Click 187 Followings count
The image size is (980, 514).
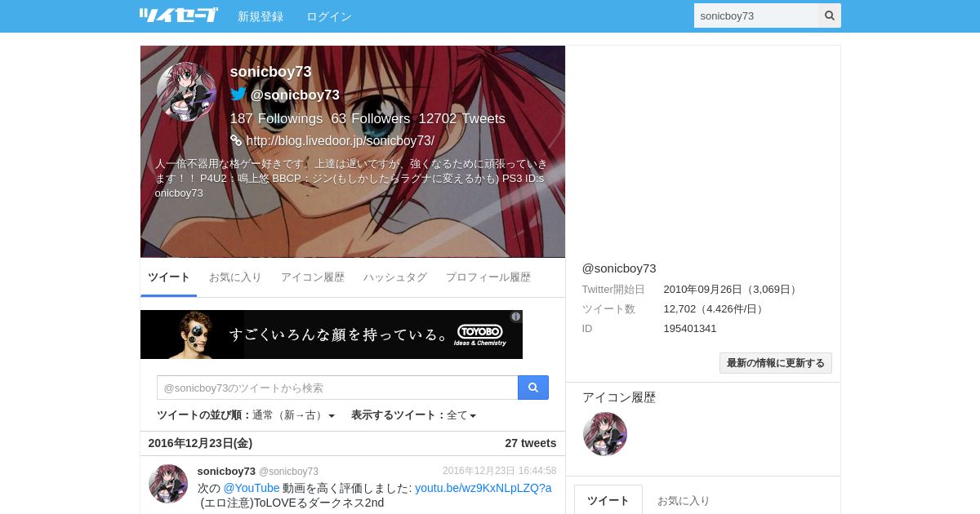(276, 118)
